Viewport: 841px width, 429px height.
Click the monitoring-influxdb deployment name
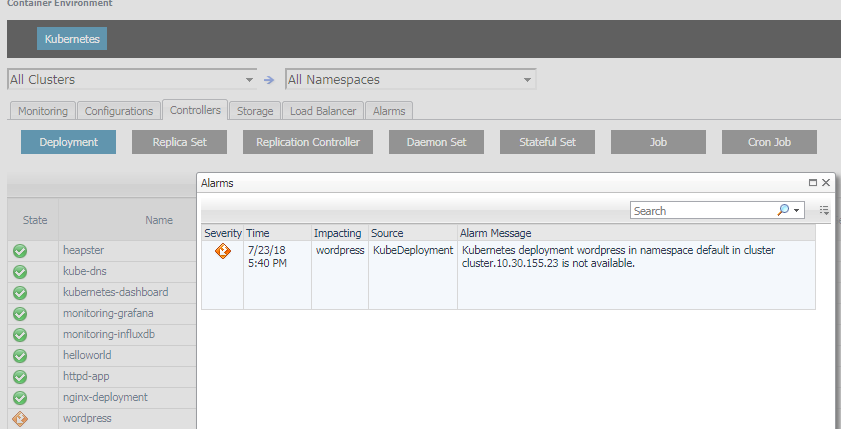click(x=109, y=334)
